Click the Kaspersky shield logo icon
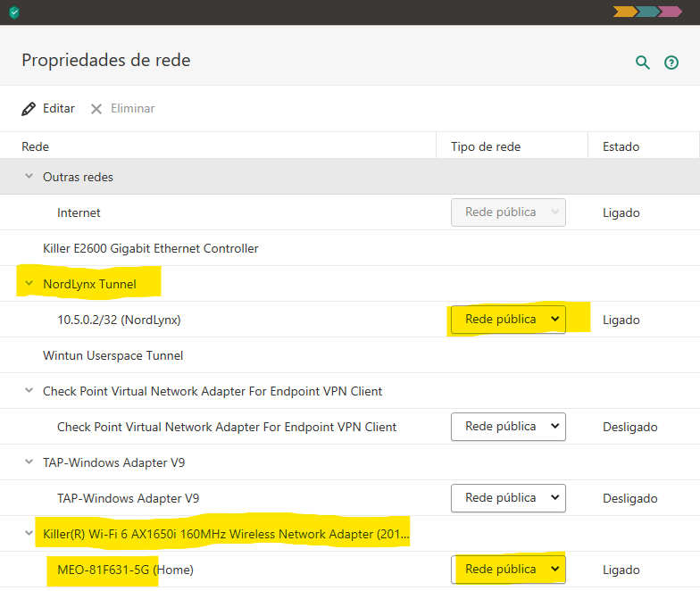This screenshot has height=591, width=700. tap(14, 12)
